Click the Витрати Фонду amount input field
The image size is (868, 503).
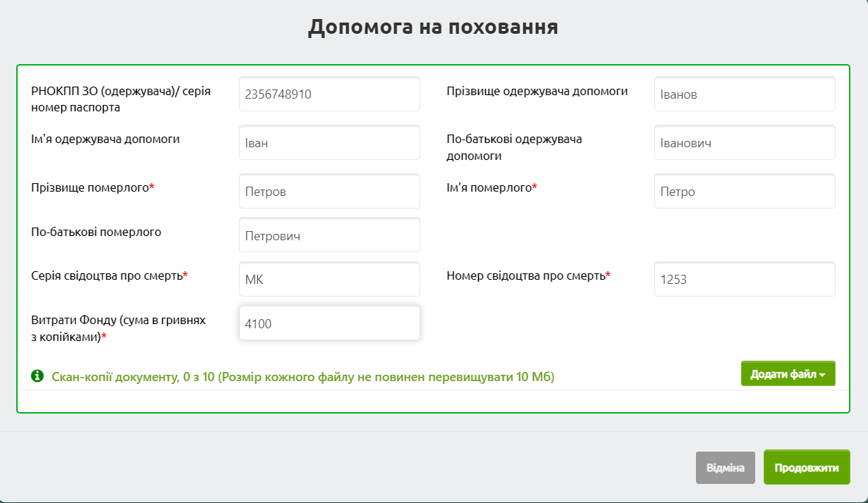[x=329, y=323]
